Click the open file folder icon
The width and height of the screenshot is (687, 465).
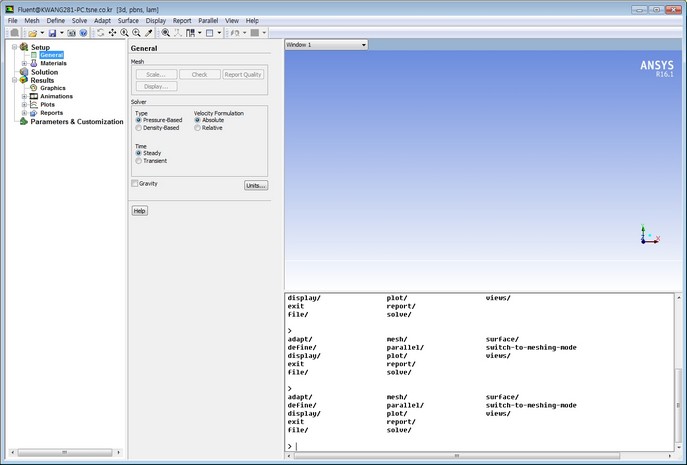[x=32, y=33]
